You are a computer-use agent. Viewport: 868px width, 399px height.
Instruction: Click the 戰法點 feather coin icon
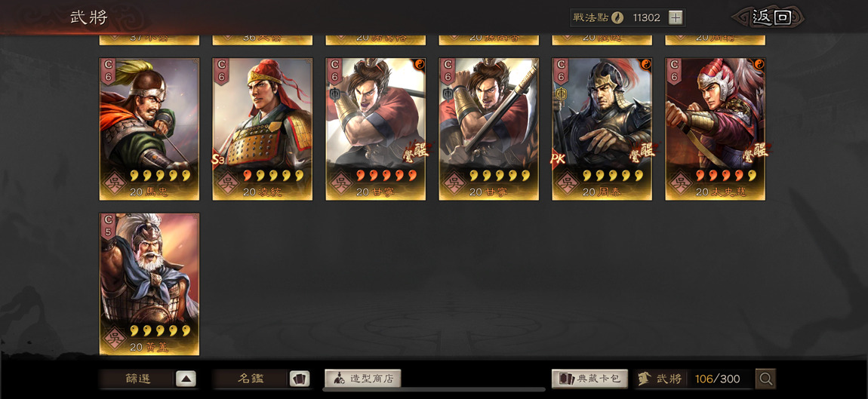pos(617,17)
